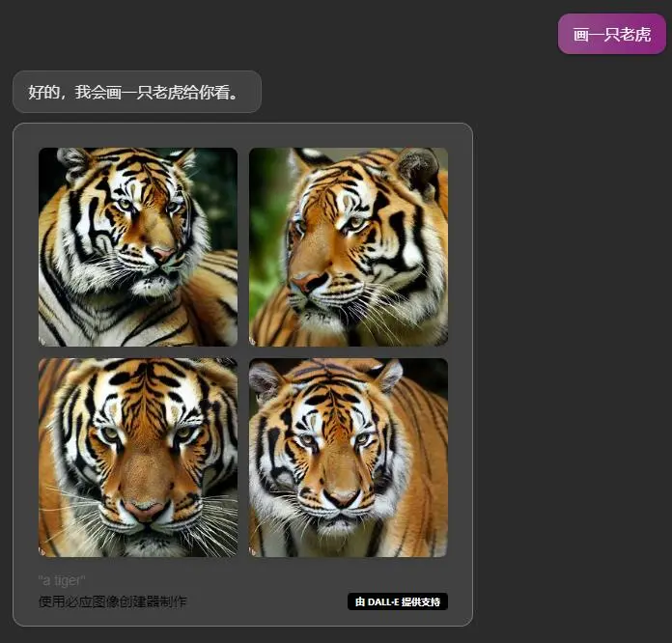Open the top-left tiger image with white chest
This screenshot has width=672, height=643.
(x=138, y=247)
